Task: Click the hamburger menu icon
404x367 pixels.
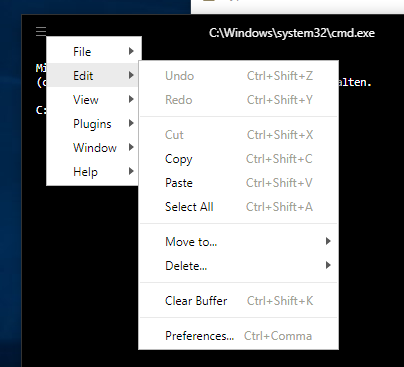Action: coord(41,32)
